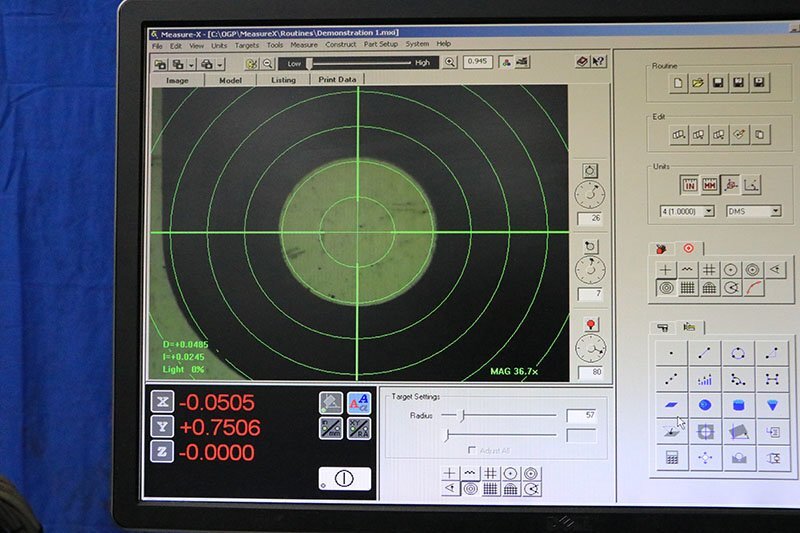Select the grid (#) target in right palette

(709, 270)
